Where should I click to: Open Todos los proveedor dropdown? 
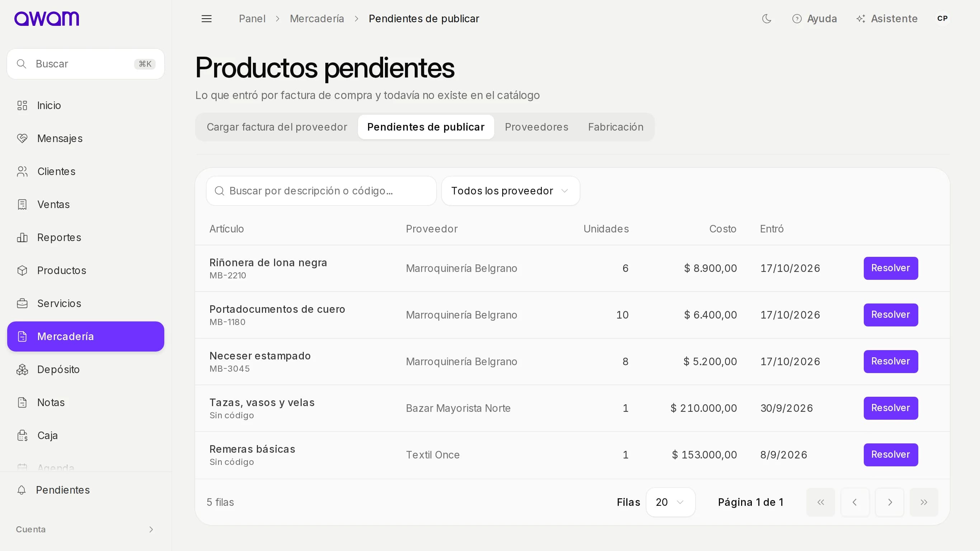click(x=510, y=191)
